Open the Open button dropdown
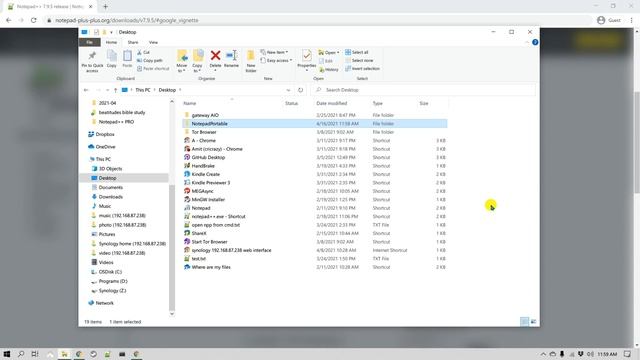This screenshot has width=640, height=360. 329,52
